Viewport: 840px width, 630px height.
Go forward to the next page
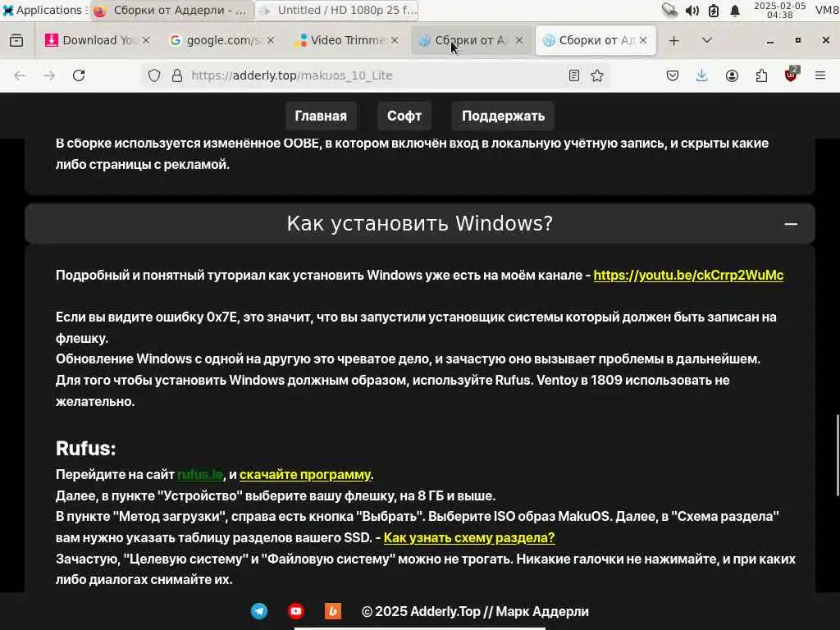[x=49, y=75]
